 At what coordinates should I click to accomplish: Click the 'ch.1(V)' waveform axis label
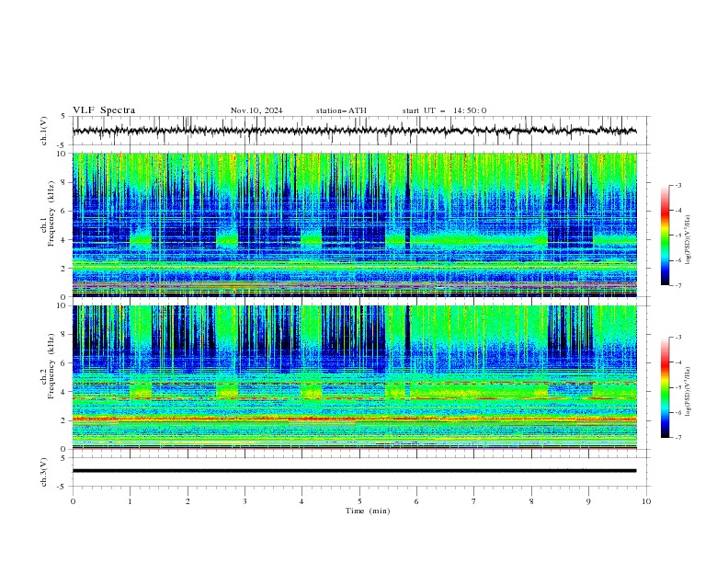pyautogui.click(x=44, y=131)
